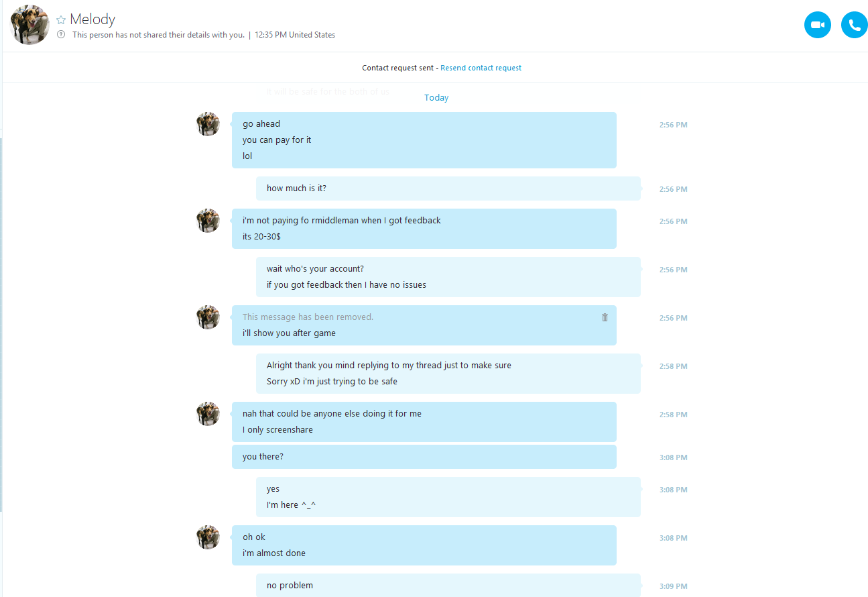Click the question mark info icon under Melody
Screen dimensions: 868x597
(x=61, y=35)
